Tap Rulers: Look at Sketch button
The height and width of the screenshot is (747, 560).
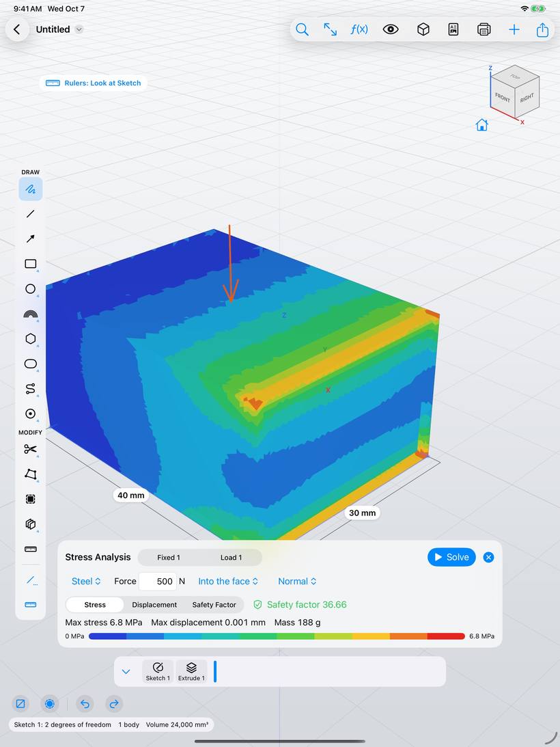click(94, 83)
